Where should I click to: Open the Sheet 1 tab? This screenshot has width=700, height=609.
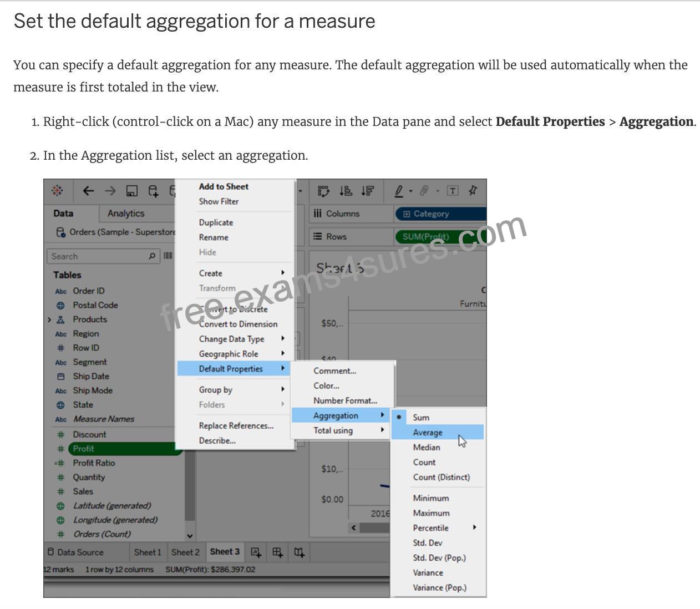[148, 552]
